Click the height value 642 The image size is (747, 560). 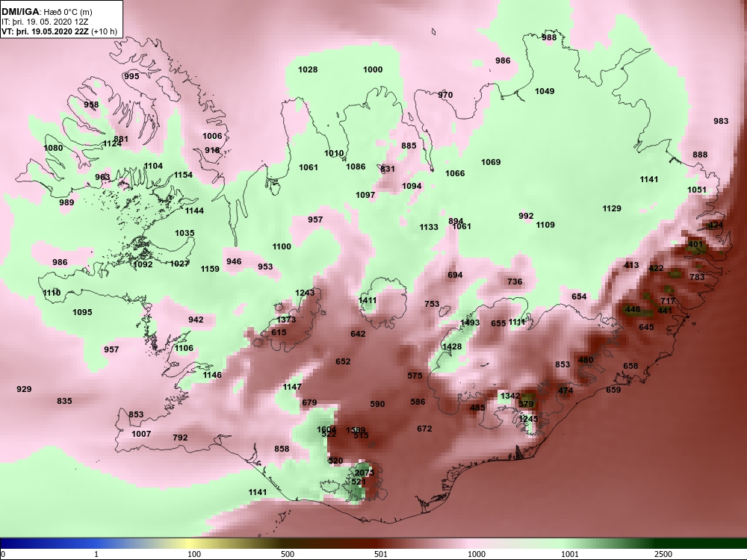(358, 334)
